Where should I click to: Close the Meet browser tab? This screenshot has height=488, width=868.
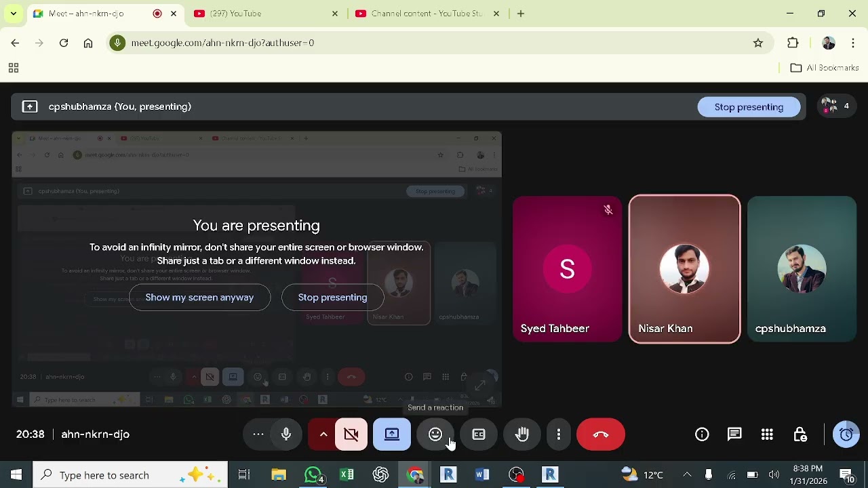pyautogui.click(x=174, y=14)
